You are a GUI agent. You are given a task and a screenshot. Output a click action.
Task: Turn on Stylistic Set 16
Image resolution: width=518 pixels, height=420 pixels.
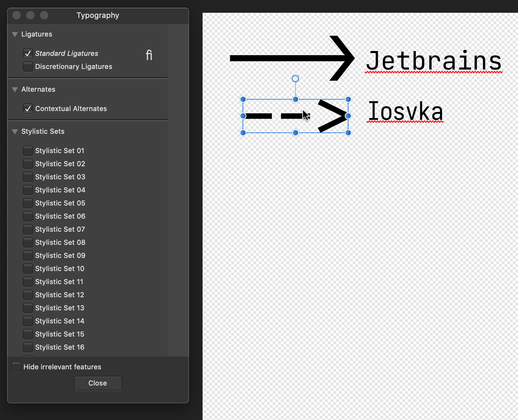coord(28,347)
